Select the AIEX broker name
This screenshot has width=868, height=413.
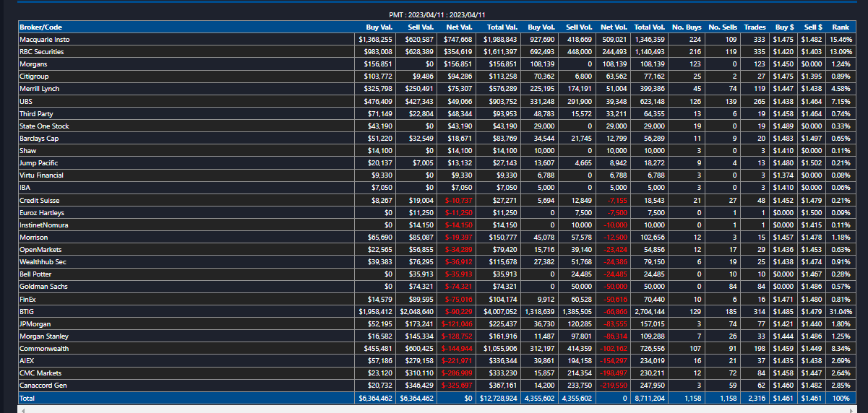27,360
